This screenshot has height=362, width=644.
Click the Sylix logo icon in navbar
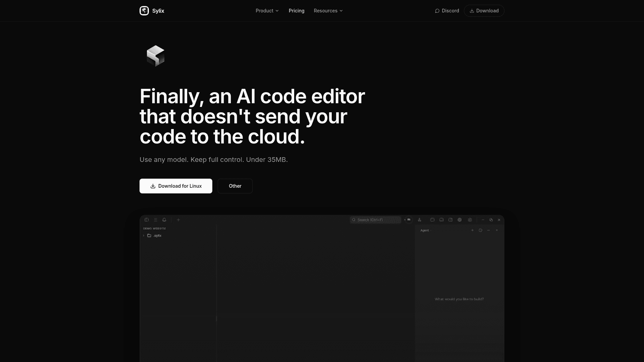click(144, 11)
